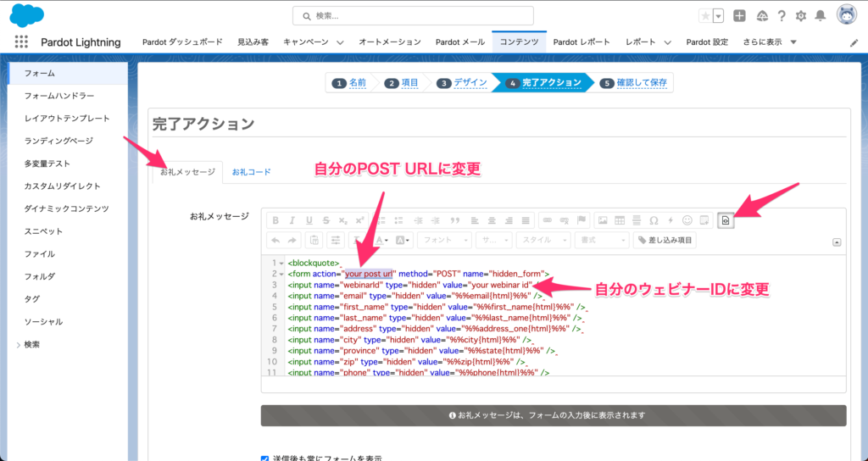Go to step 5 確認して保存
The image size is (868, 461).
point(634,83)
